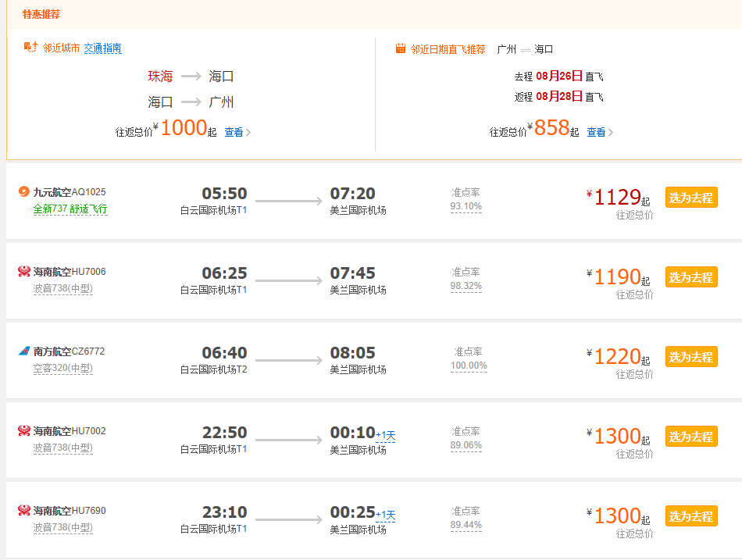
Task: Click the 08:05 arrival time
Action: 352,353
